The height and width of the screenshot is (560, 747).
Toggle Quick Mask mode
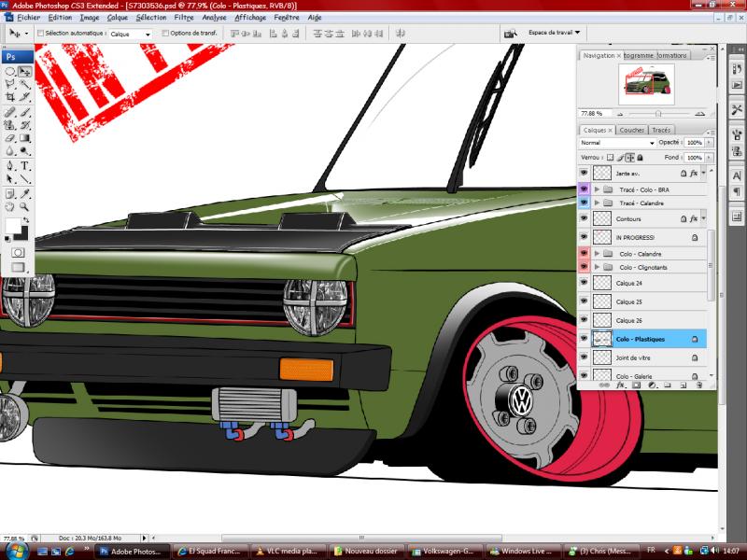[x=18, y=252]
